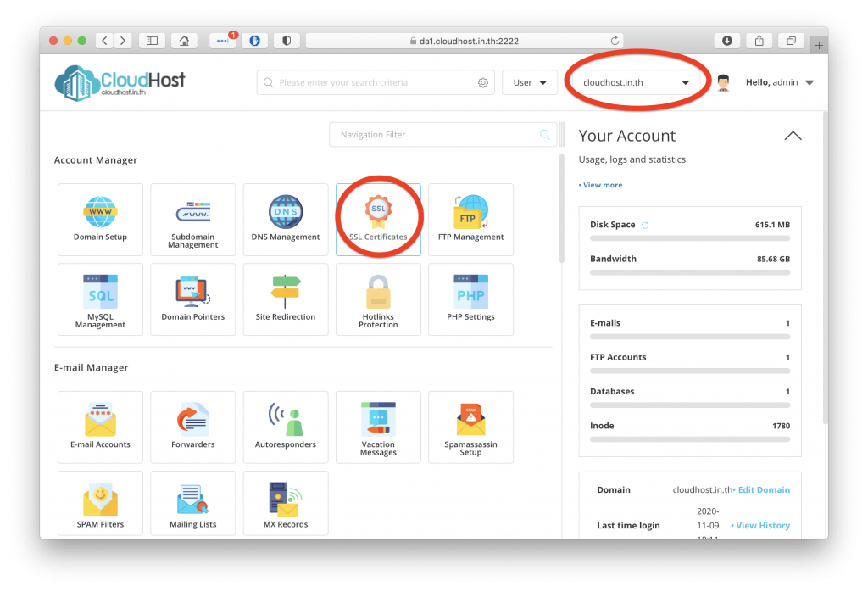Expand the User access level dropdown
Screen dimensions: 868x592
point(530,83)
